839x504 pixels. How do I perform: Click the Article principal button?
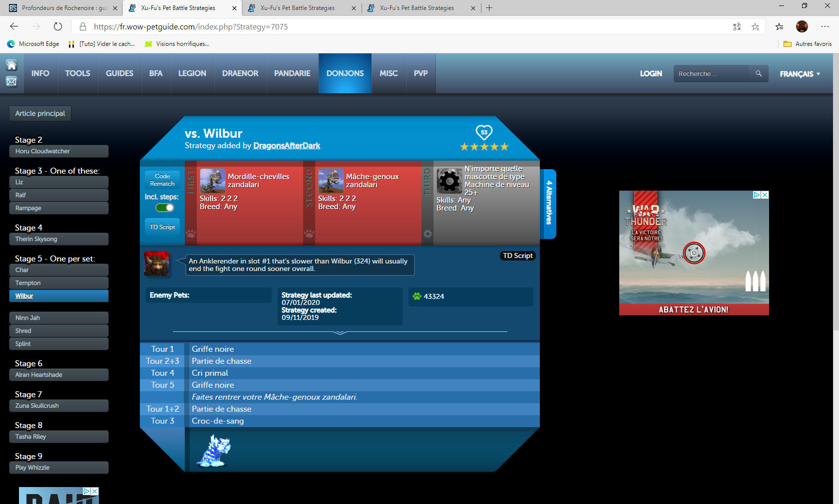pos(40,113)
